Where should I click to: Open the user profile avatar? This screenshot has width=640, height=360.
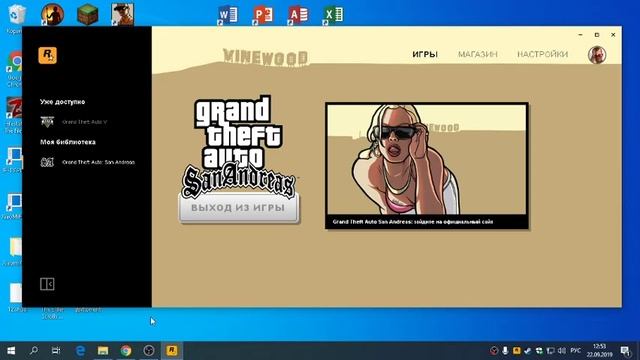tap(597, 55)
